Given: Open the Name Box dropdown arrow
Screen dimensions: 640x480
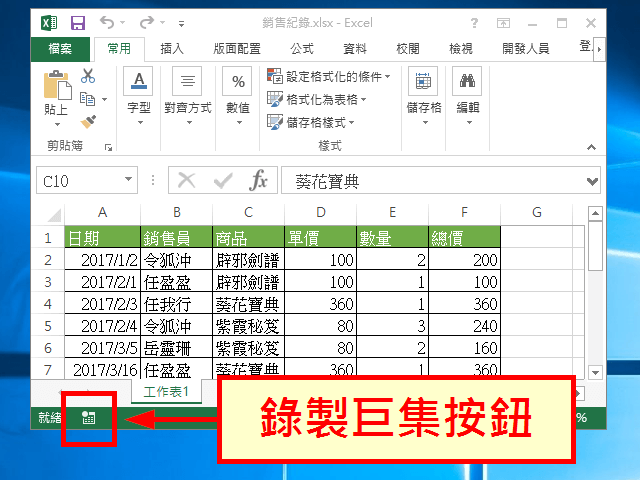Looking at the screenshot, I should click(x=129, y=180).
